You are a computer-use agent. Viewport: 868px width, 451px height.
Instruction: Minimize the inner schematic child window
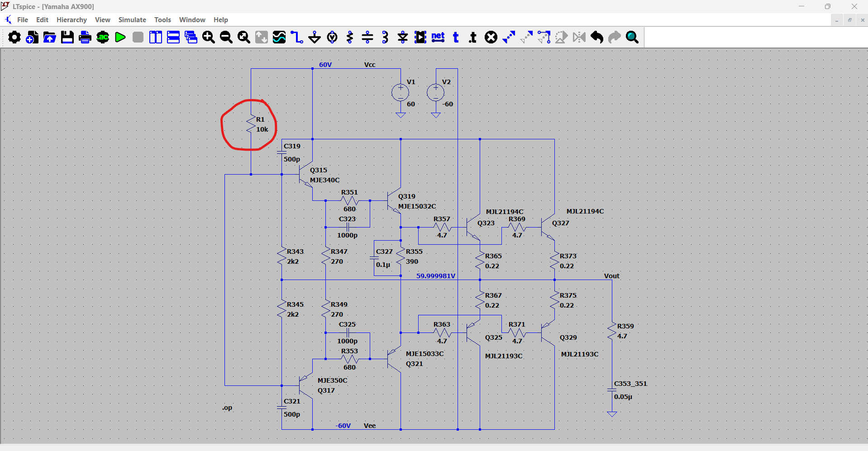click(x=837, y=20)
